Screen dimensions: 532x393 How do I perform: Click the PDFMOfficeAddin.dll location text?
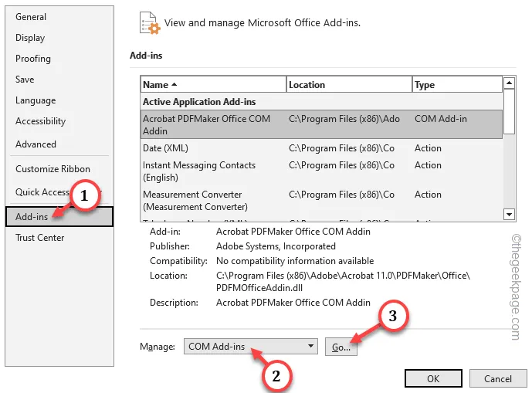tap(259, 288)
